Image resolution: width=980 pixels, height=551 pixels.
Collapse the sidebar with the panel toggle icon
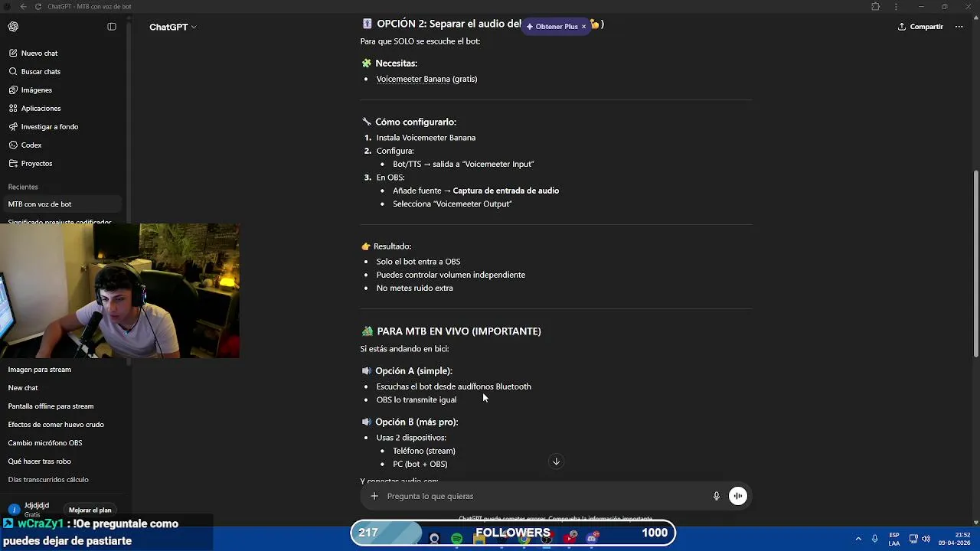112,27
